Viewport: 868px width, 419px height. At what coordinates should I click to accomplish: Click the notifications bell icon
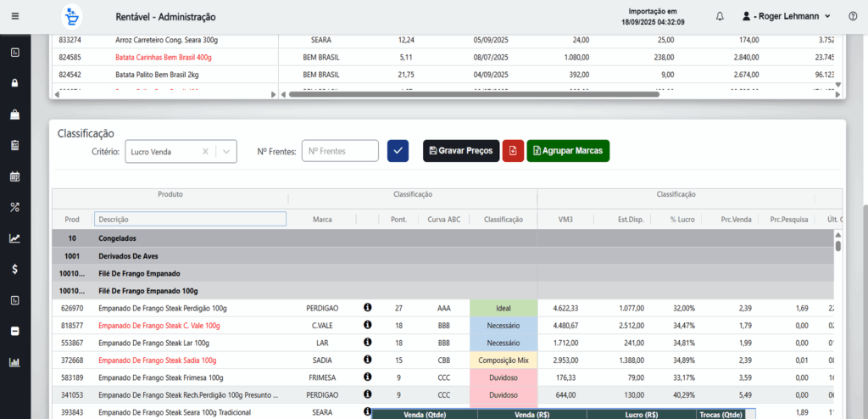(720, 16)
